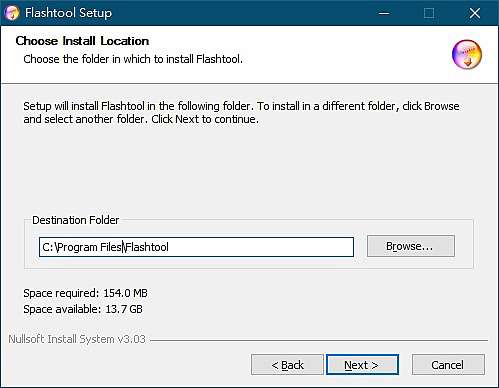Image resolution: width=499 pixels, height=388 pixels.
Task: Click the 'Choose the folder in which to install' subtitle
Action: tap(133, 59)
